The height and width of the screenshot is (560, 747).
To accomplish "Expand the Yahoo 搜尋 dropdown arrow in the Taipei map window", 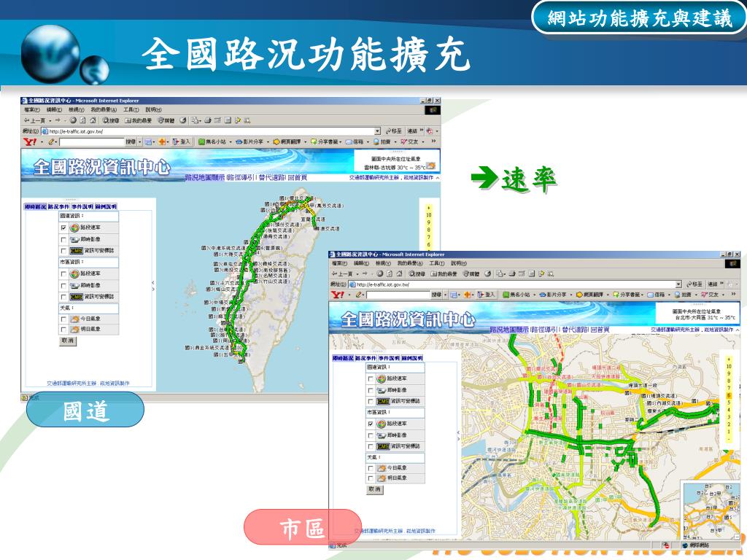I will pyautogui.click(x=446, y=295).
